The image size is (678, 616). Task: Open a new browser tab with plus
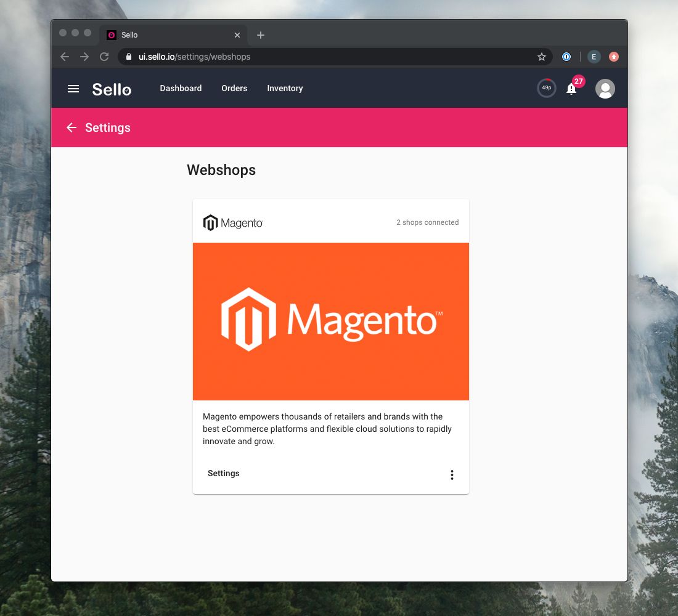(x=260, y=35)
